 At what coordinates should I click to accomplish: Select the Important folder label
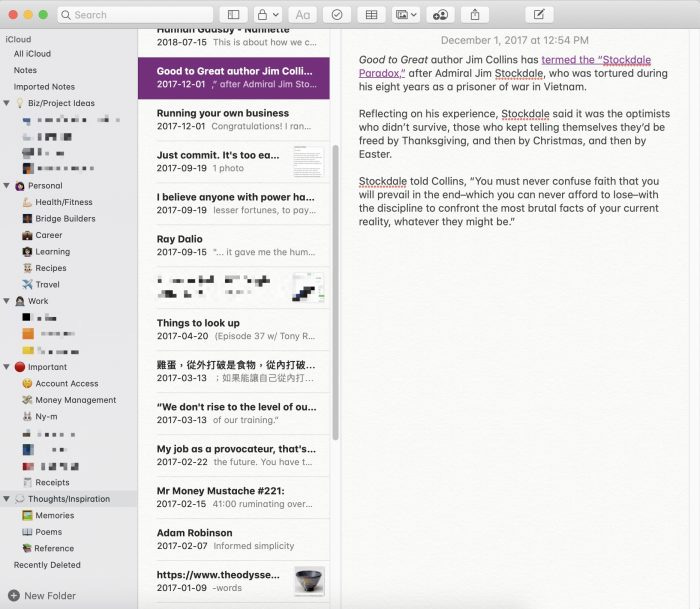point(47,367)
